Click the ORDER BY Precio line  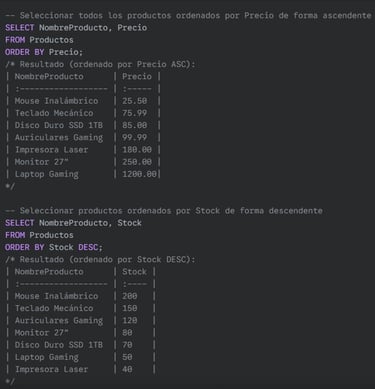(44, 52)
